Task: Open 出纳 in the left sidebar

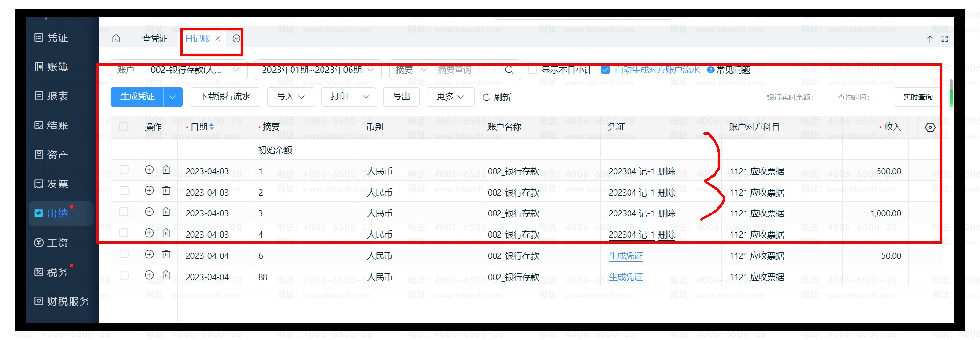Action: (57, 213)
